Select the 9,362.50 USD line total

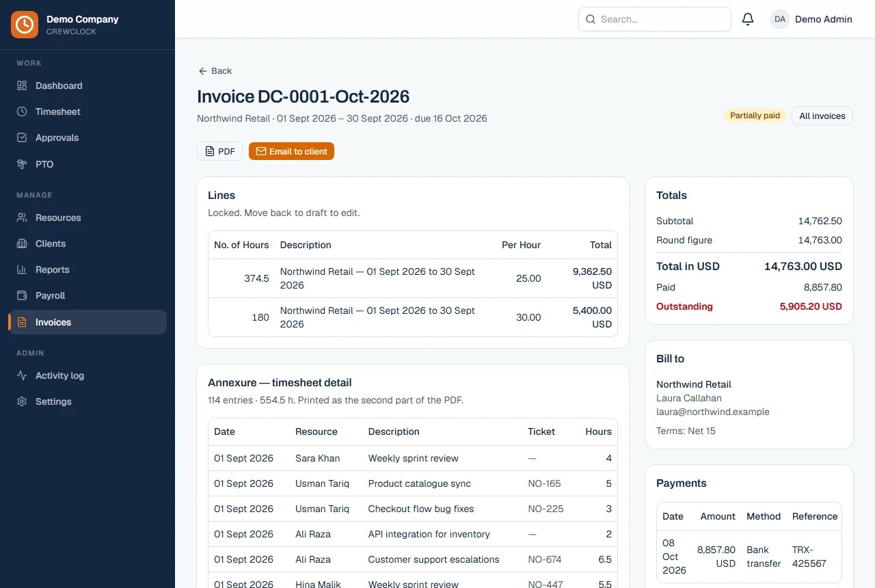(592, 278)
